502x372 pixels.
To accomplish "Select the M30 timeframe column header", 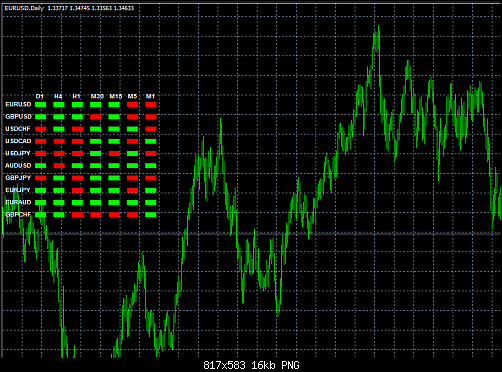I will [97, 96].
